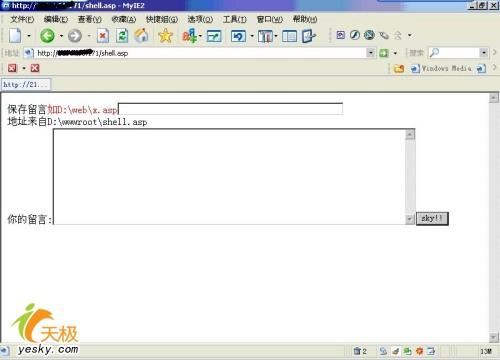500x360 pixels.
Task: Open the 查看(V) menu
Action: point(90,20)
